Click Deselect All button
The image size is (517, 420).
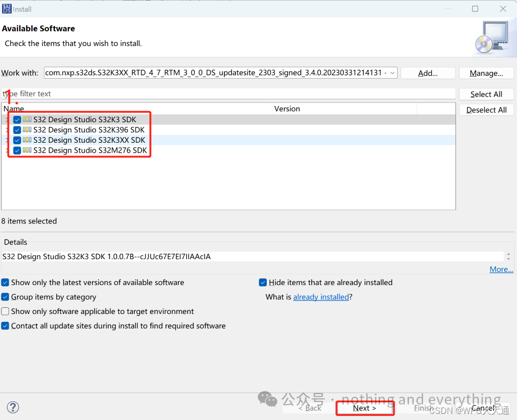point(486,110)
